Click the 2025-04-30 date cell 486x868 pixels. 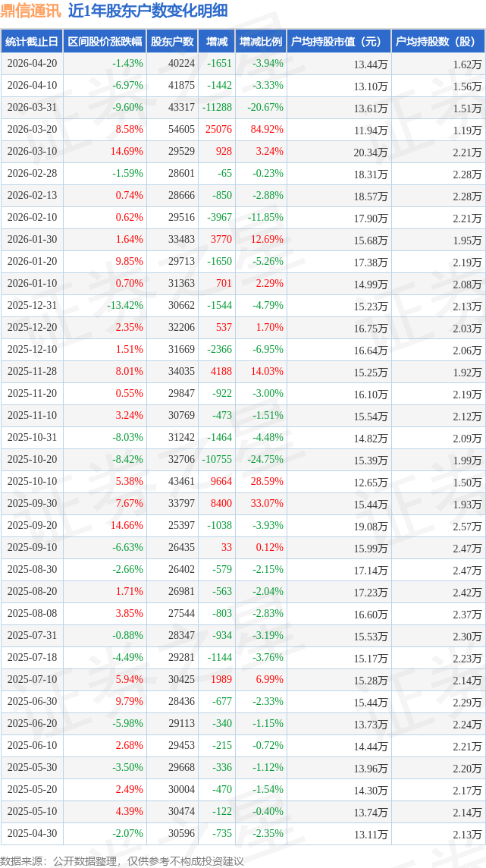(32, 832)
